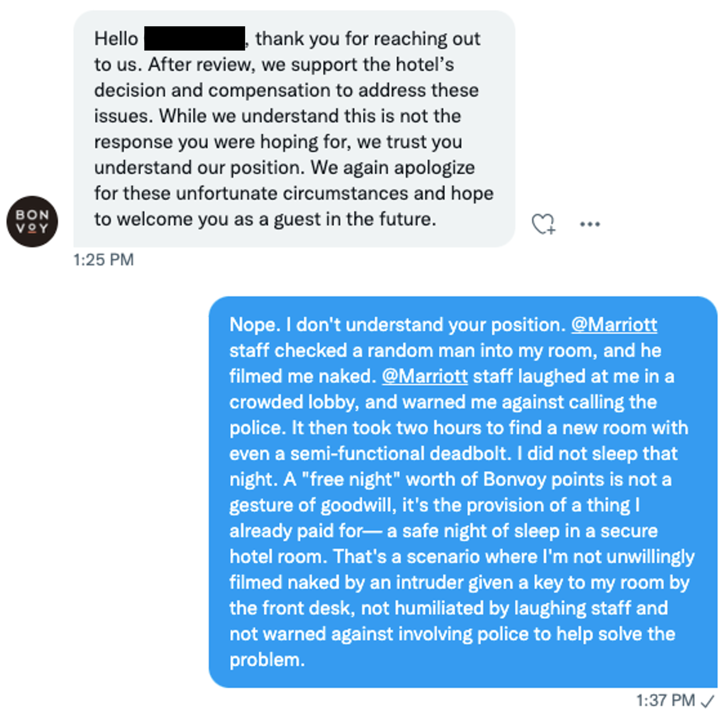Click the 1:37 PM timestamp
Image resolution: width=728 pixels, height=715 pixels.
point(665,701)
